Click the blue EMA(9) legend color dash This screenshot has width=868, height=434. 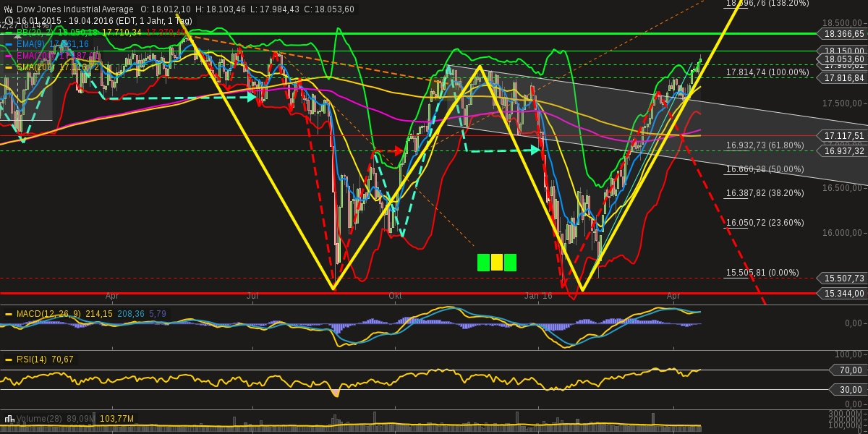tap(9, 44)
